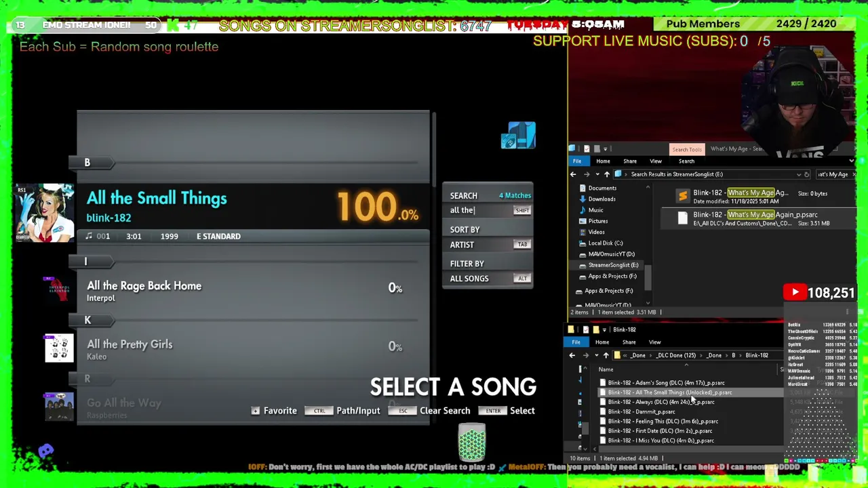Screen dimensions: 868x488
Task: Click back arrow in the Blink-182 window
Action: tap(572, 355)
